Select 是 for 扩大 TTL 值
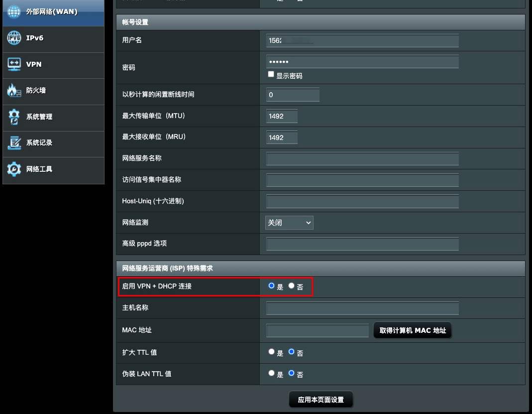Image resolution: width=532 pixels, height=414 pixels. click(271, 352)
